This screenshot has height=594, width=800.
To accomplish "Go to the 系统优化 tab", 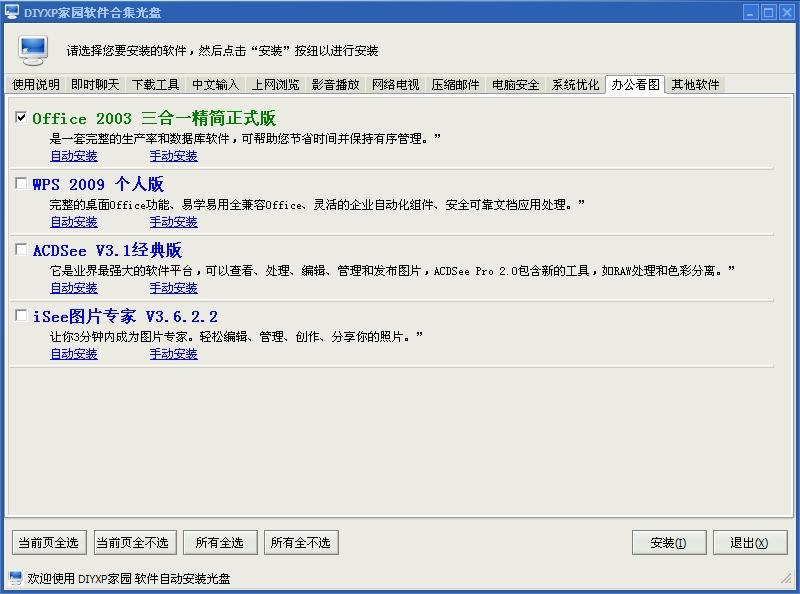I will 575,84.
